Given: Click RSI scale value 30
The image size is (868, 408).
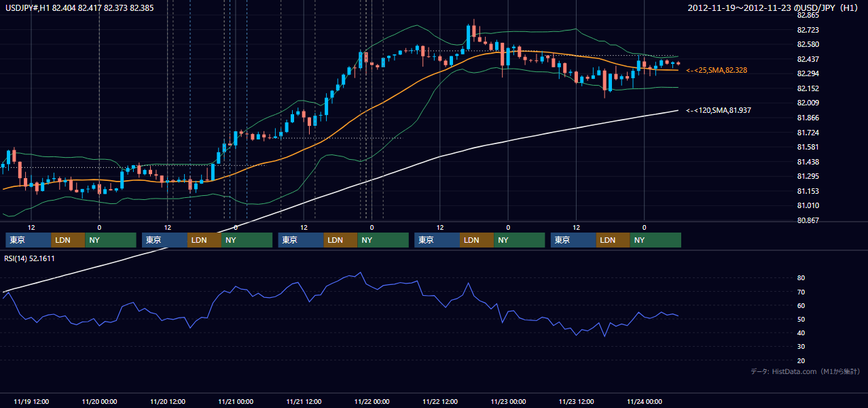Looking at the screenshot, I should [801, 347].
